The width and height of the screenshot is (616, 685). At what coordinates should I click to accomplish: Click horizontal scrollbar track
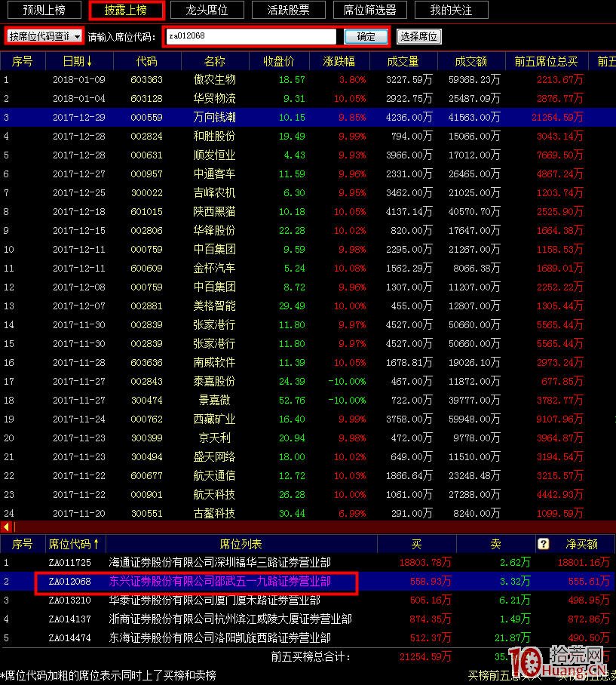point(314,527)
